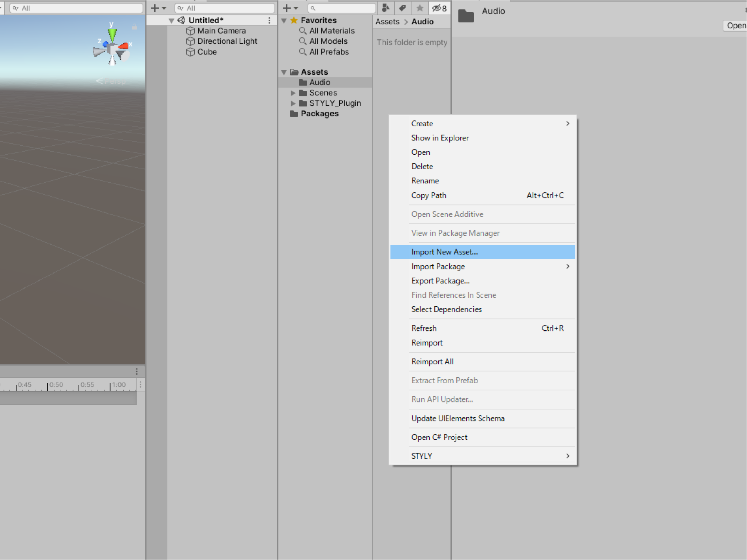Switch the Persp projection label

(111, 81)
